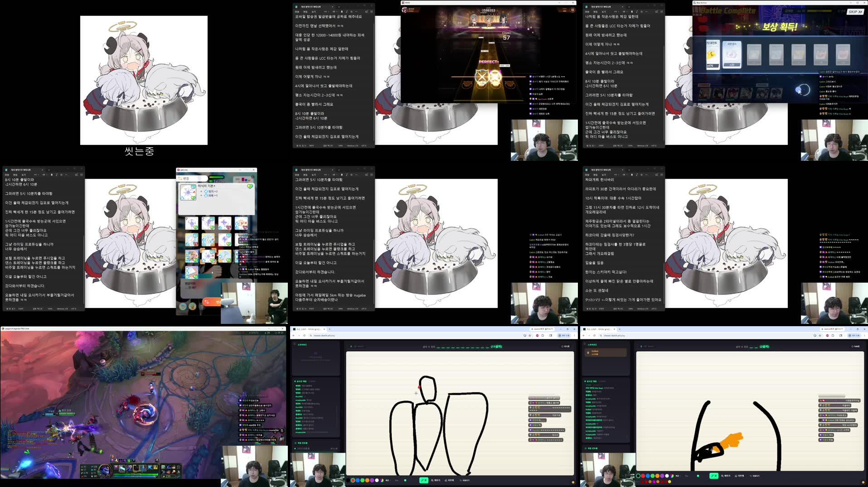Pick purple color in 2글자 sketch window
Image resolution: width=868 pixels, height=487 pixels.
tap(662, 476)
